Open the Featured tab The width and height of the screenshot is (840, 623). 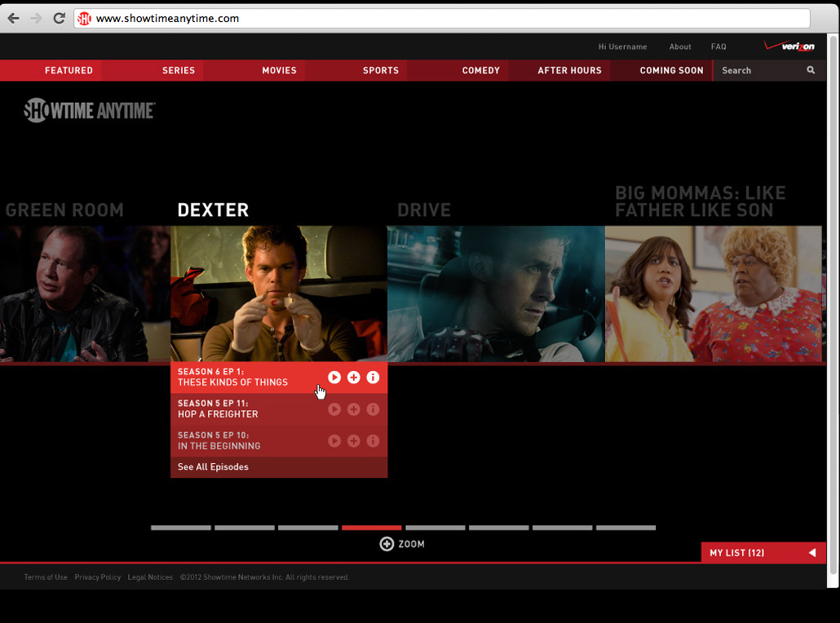tap(69, 70)
